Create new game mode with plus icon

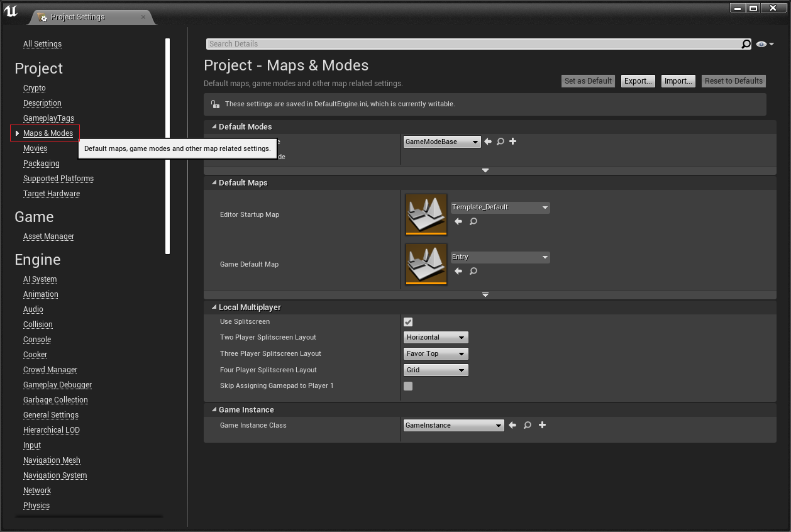point(513,141)
